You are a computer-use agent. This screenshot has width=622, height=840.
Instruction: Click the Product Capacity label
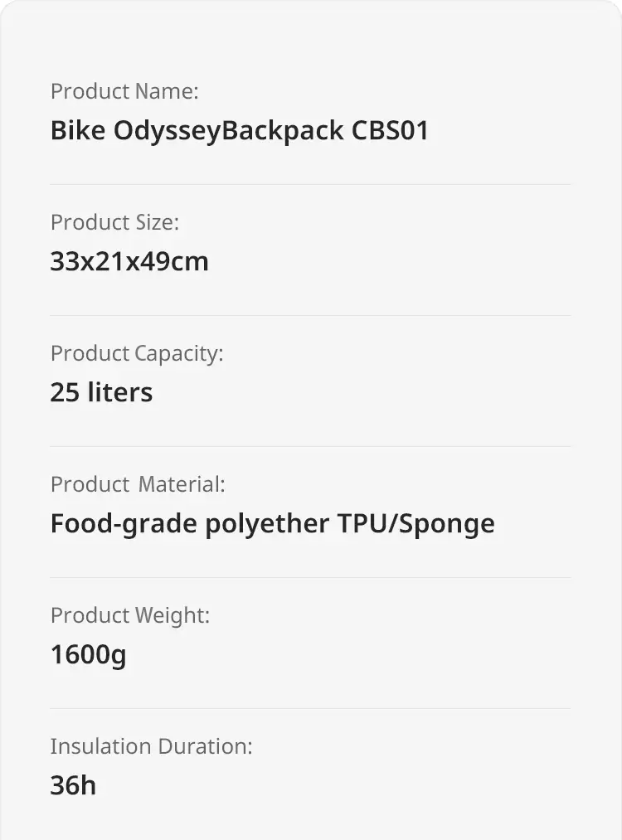click(137, 354)
